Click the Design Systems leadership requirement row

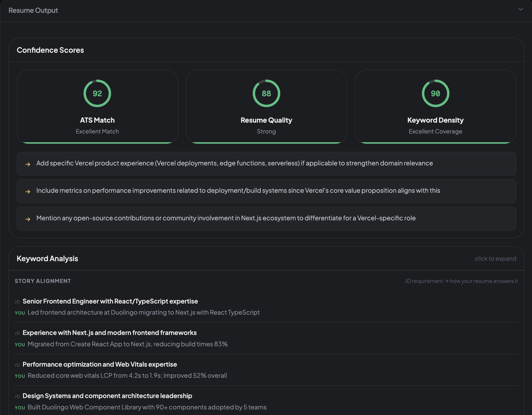(x=107, y=396)
